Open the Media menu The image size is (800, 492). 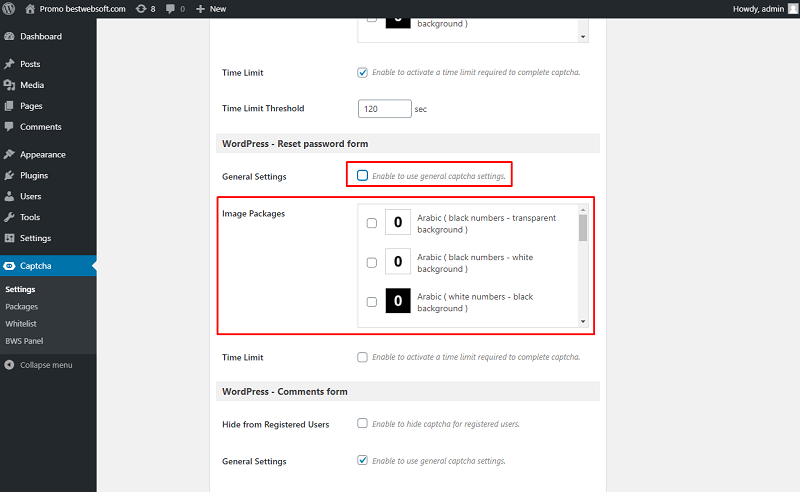coord(32,85)
